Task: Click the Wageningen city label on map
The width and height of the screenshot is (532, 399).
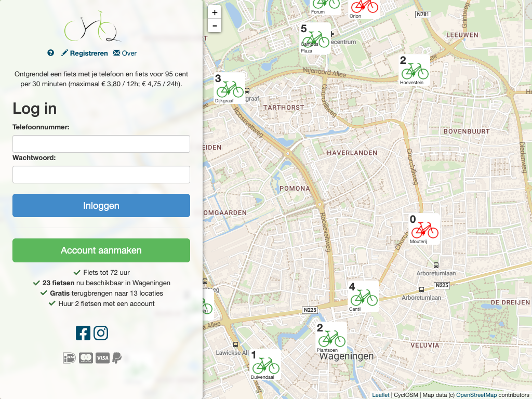Action: 347,356
